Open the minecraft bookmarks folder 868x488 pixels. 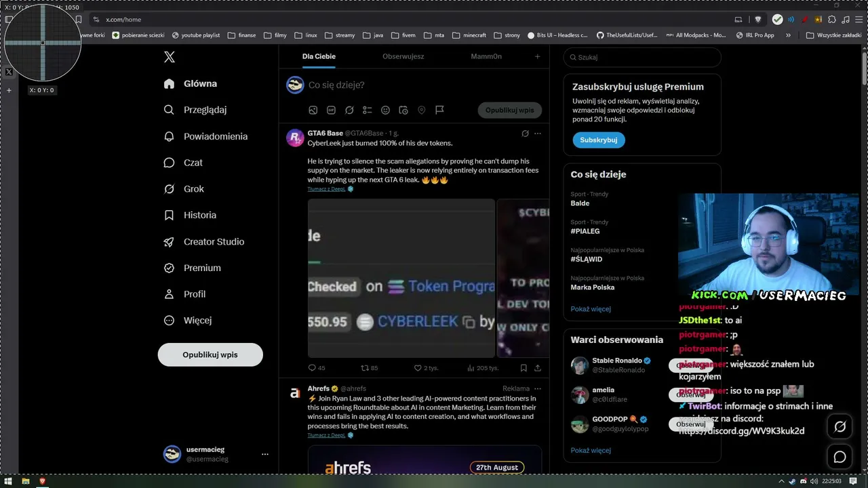[469, 35]
